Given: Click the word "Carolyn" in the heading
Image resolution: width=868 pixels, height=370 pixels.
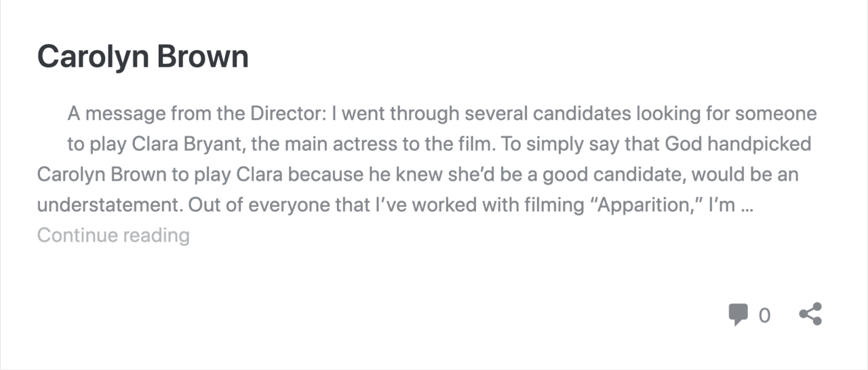Looking at the screenshot, I should coord(93,57).
